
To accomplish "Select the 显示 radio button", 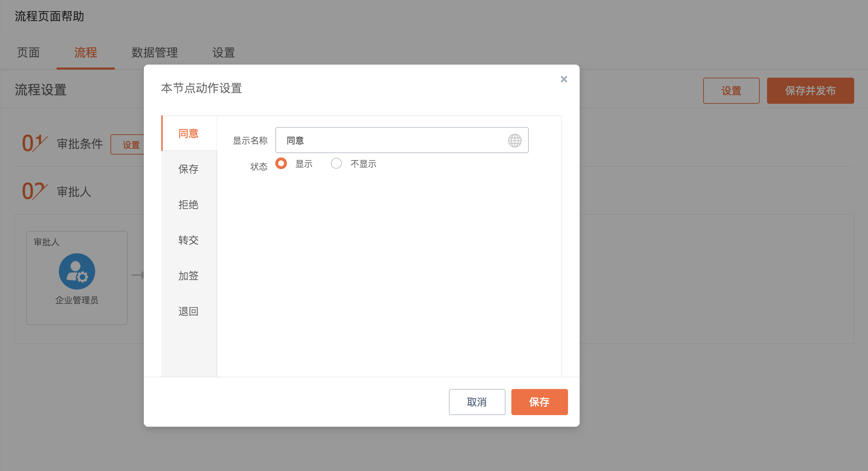I will tap(281, 164).
